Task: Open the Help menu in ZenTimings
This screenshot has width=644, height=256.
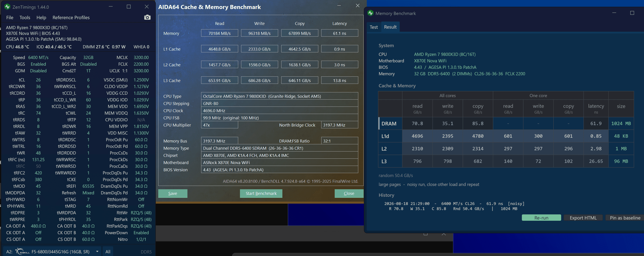Action: coord(41,18)
